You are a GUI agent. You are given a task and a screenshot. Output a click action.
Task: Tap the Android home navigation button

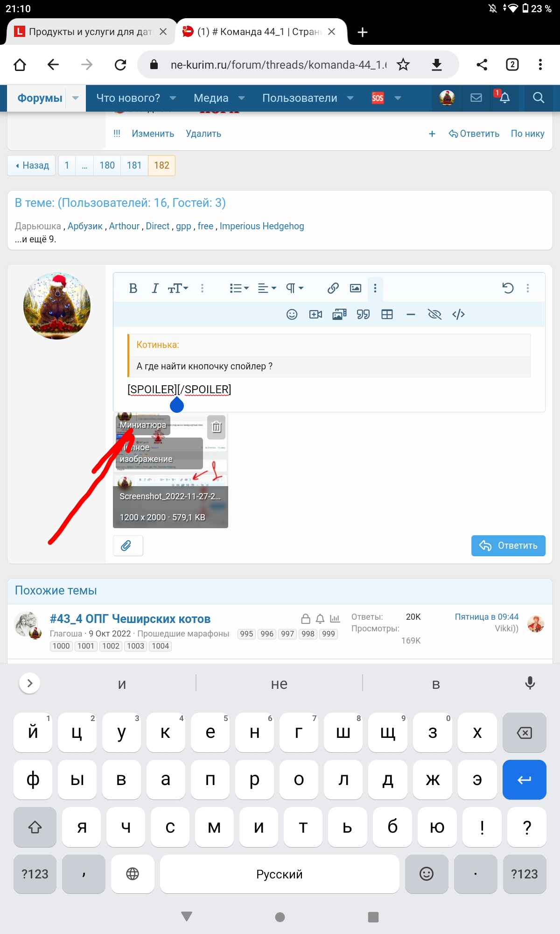tap(280, 917)
